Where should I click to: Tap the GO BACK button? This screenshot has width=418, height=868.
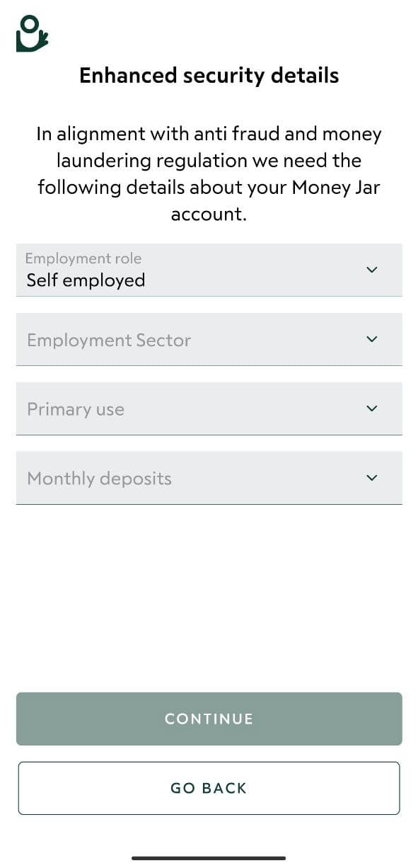point(209,788)
